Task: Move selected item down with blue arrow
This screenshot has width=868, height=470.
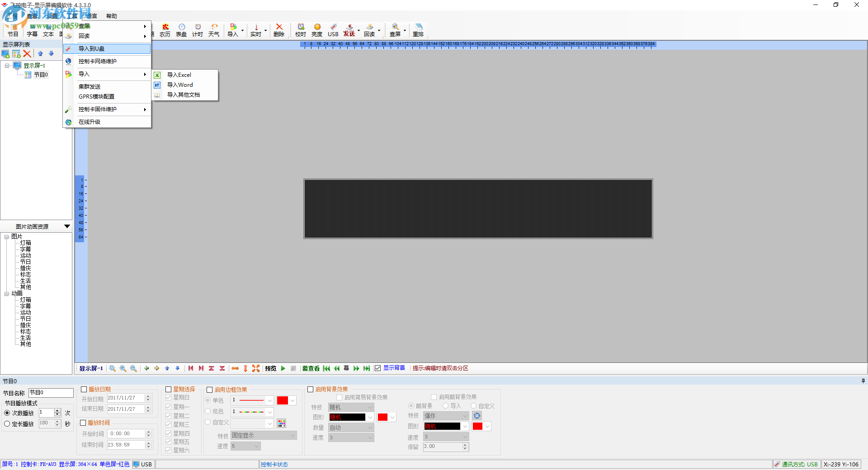Action: coord(51,54)
